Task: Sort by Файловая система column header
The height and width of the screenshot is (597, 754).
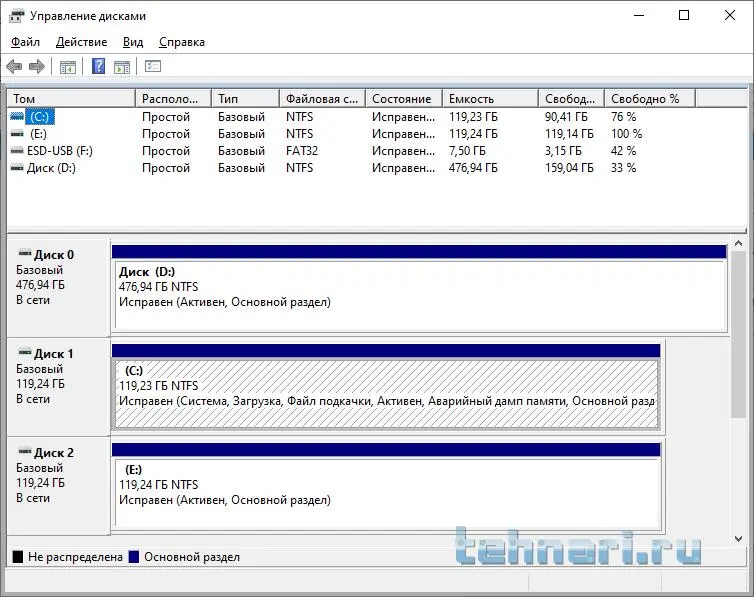Action: pyautogui.click(x=320, y=99)
